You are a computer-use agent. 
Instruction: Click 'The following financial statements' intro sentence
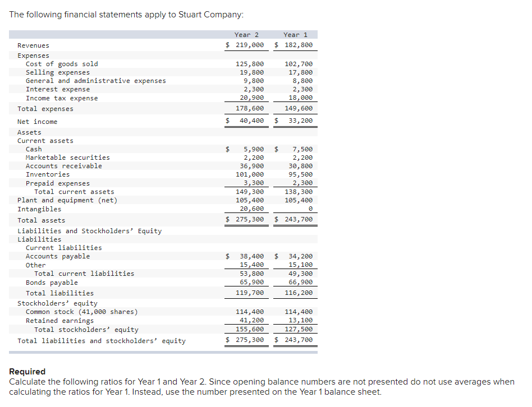click(x=126, y=15)
